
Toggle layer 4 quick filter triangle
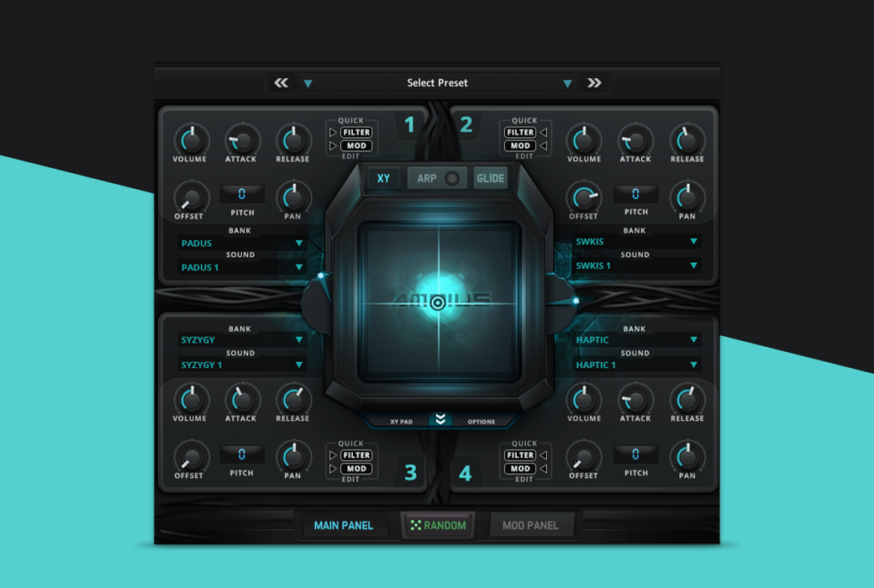coord(544,455)
